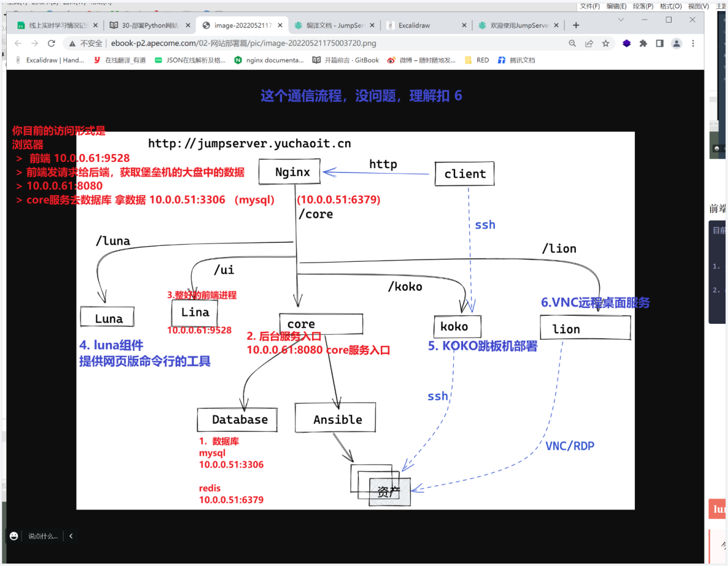This screenshot has width=728, height=566.
Task: Close the image-20220521 tab
Action: coord(280,25)
